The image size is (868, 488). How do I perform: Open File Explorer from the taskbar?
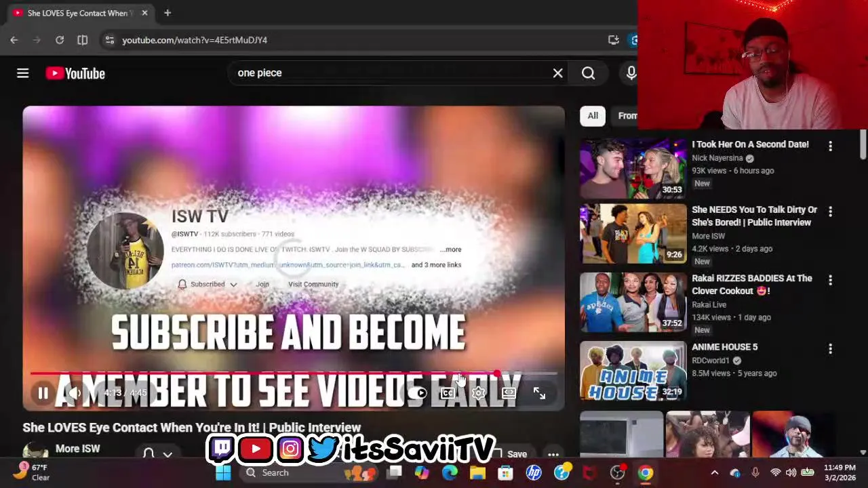[477, 472]
